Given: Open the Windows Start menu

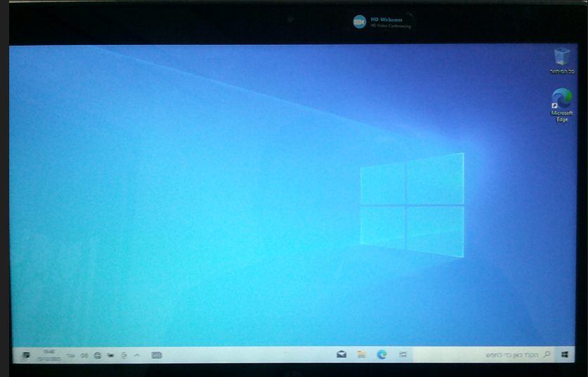Looking at the screenshot, I should point(565,355).
